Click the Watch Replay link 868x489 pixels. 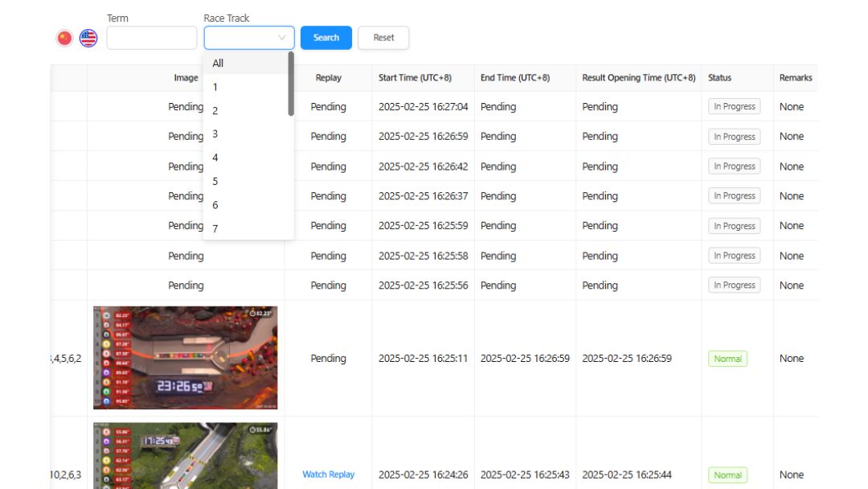328,475
